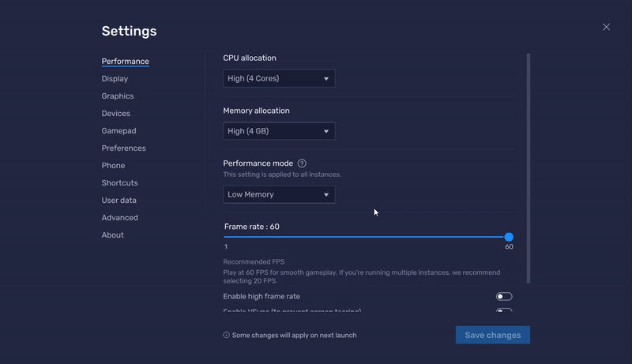Open the Preferences section
632x364 pixels.
click(x=123, y=148)
